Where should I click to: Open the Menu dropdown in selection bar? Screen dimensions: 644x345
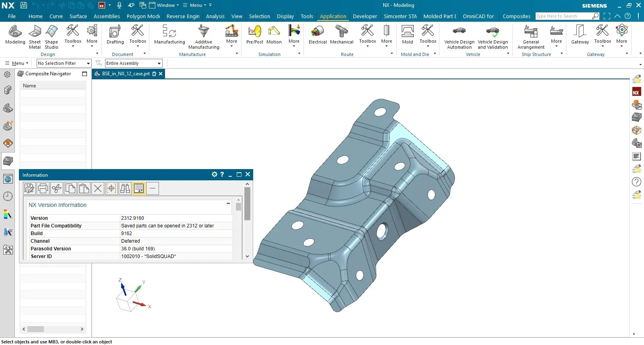pos(17,63)
